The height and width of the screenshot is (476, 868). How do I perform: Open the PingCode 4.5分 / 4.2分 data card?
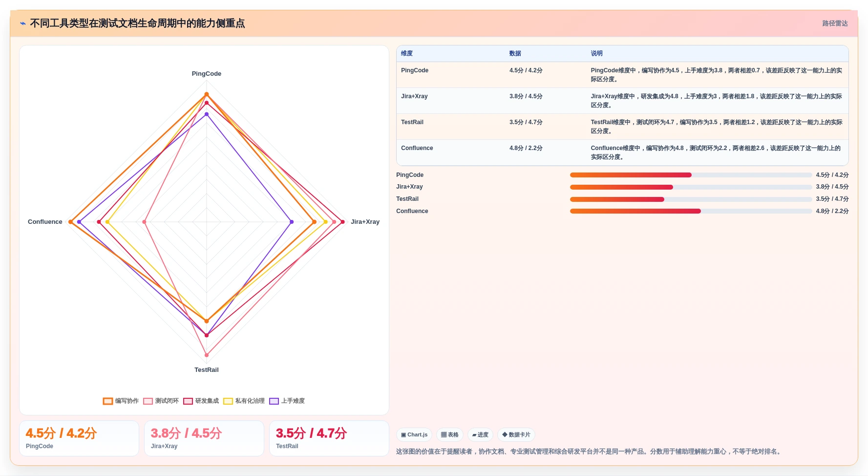(x=79, y=438)
